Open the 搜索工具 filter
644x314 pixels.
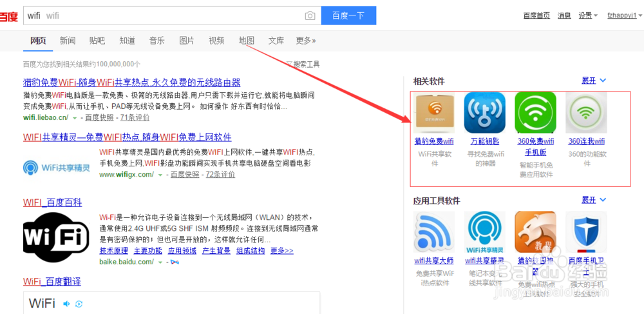coord(303,64)
